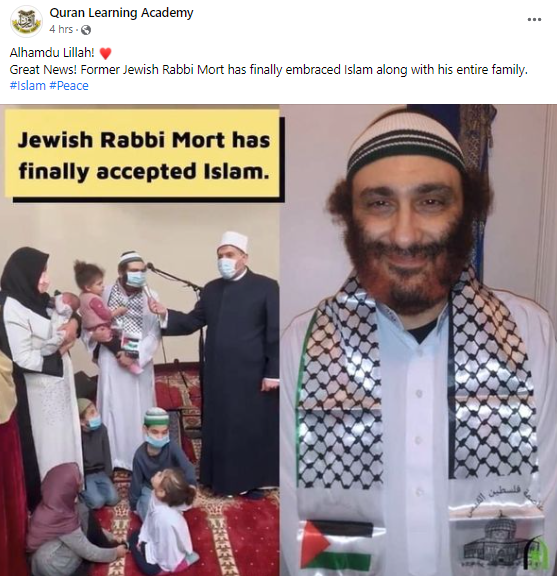The image size is (557, 576).
Task: Open the right photo of smiling bearded man
Action: click(418, 341)
